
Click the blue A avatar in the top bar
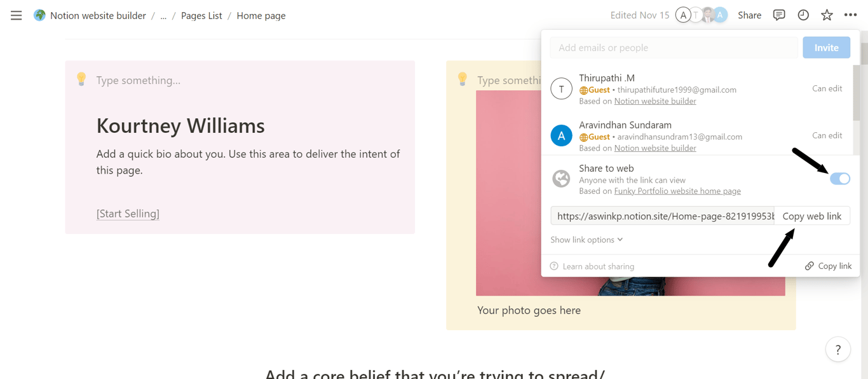(720, 15)
